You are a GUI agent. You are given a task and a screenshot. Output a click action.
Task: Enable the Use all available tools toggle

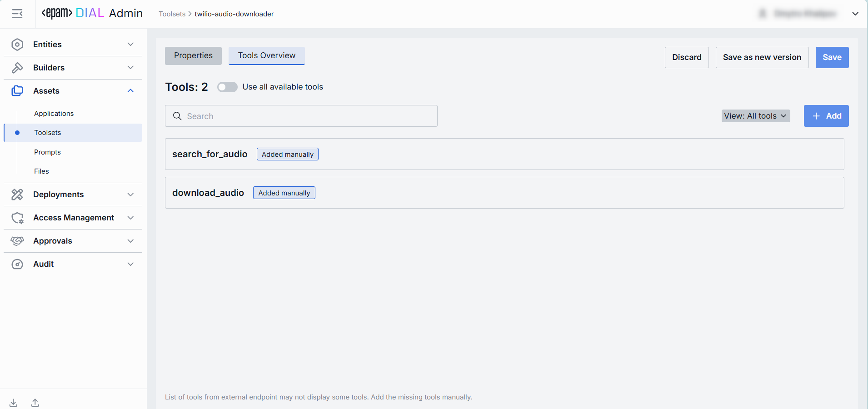pos(227,87)
